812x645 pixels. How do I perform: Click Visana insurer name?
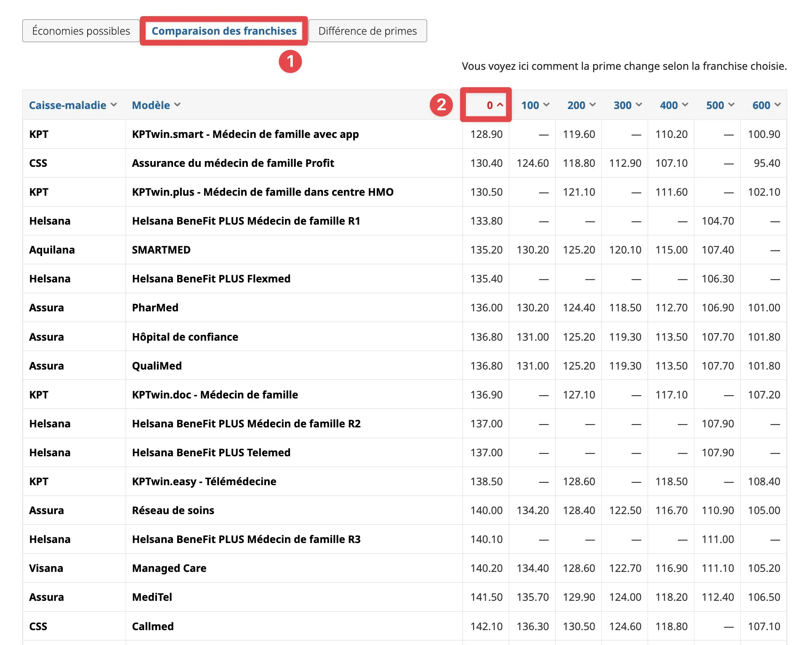click(x=46, y=568)
